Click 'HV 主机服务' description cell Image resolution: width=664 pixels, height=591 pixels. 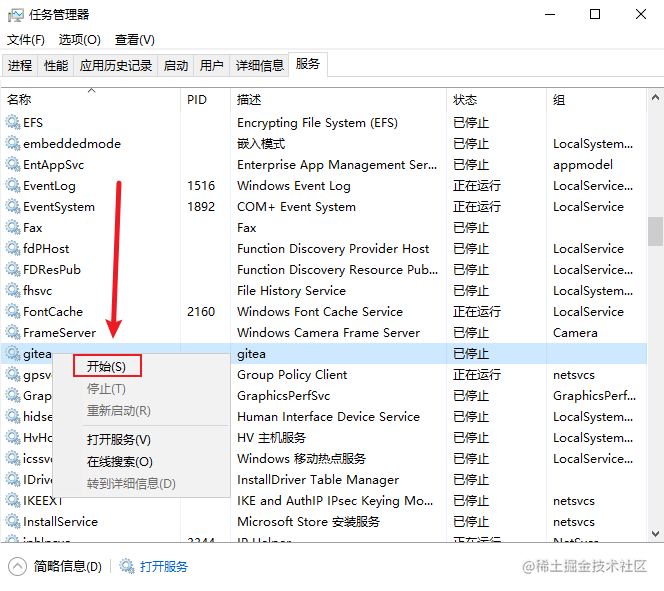(271, 438)
